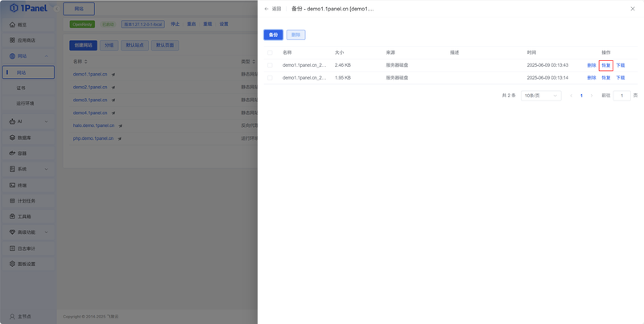This screenshot has width=644, height=324.
Task: Select all backups with the header checkbox
Action: click(270, 52)
